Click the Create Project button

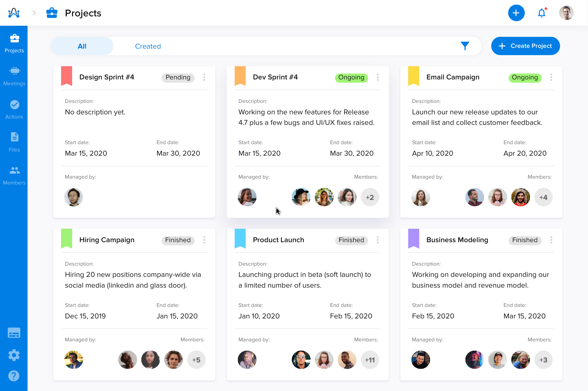[x=525, y=46]
